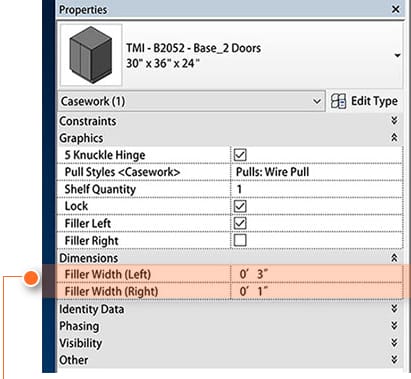Open the Casework (1) filter dropdown
The height and width of the screenshot is (379, 411).
[191, 101]
